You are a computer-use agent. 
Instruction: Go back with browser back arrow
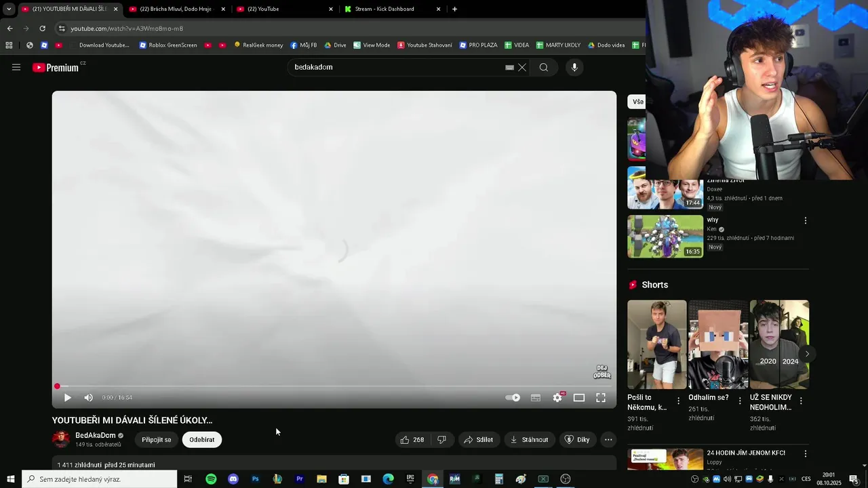click(x=9, y=28)
